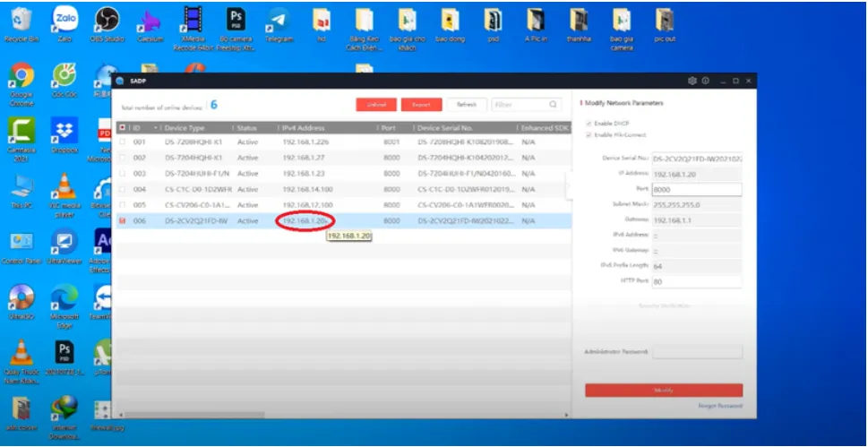Launch VLC media player shortcut
The height and width of the screenshot is (447, 868).
tap(64, 195)
